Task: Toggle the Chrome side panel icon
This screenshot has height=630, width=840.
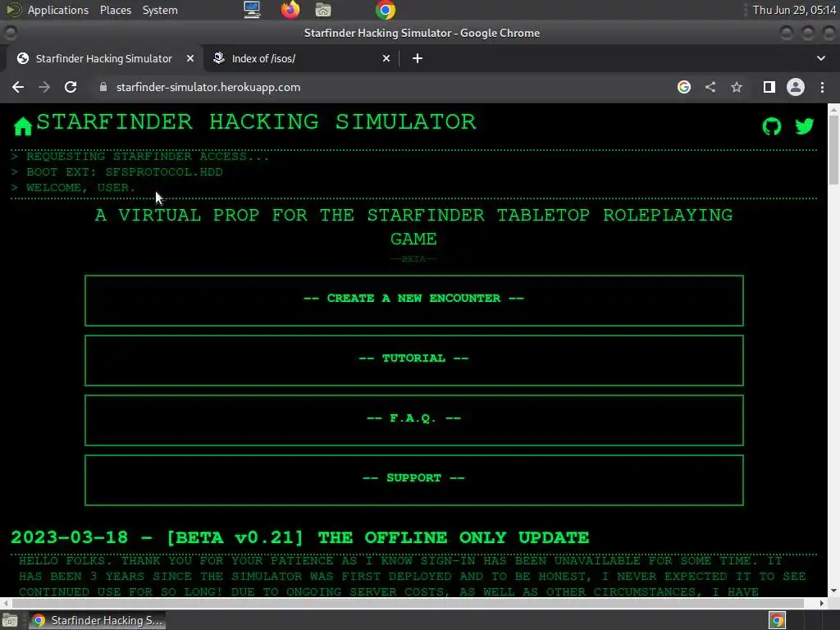Action: click(x=769, y=87)
